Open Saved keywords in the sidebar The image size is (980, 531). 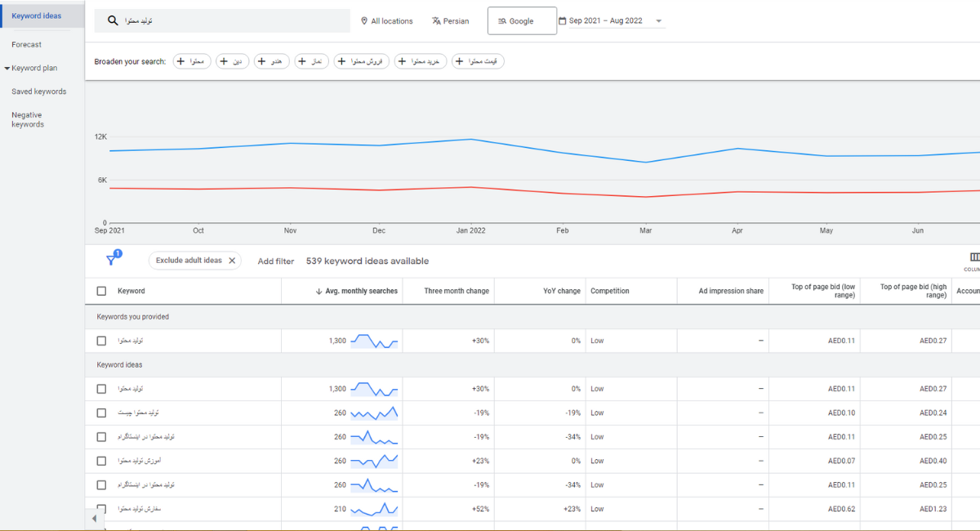39,91
